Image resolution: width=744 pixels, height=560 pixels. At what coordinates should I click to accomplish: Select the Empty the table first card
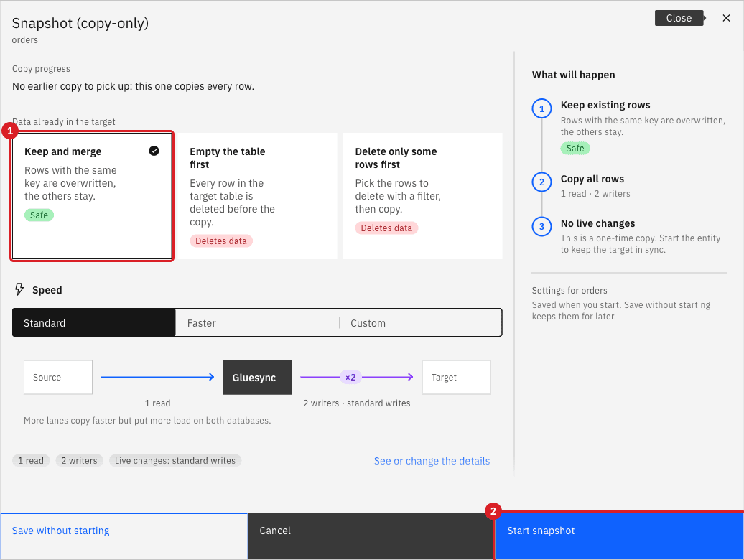coord(257,196)
